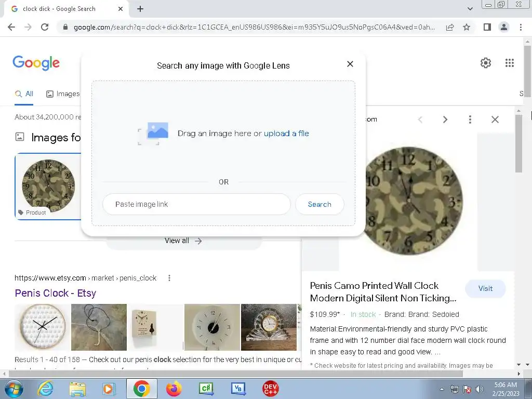
Task: Open the Google apps grid
Action: click(509, 63)
